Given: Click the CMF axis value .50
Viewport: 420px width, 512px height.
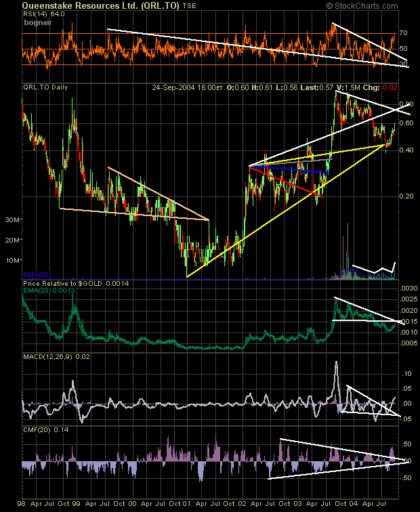Looking at the screenshot, I should tap(407, 444).
